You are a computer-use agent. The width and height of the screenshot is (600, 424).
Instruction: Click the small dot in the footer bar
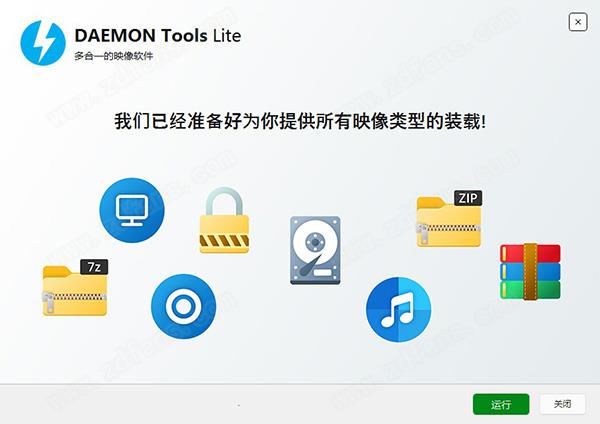coord(239,404)
